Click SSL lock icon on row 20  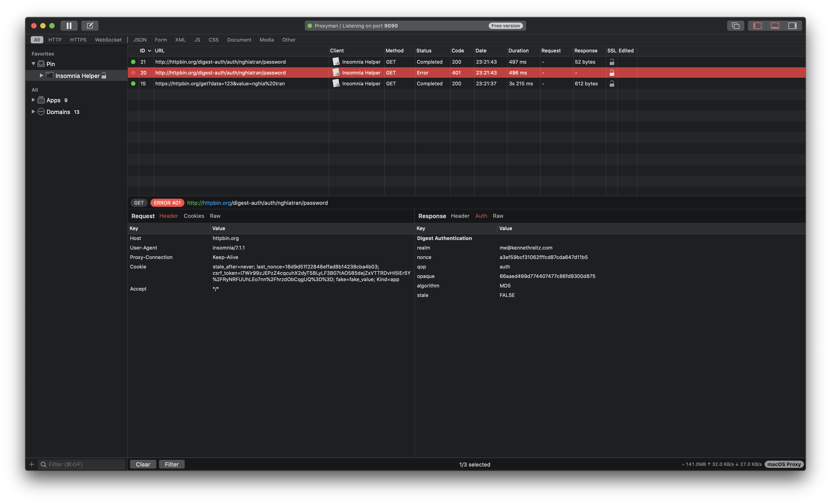(612, 72)
